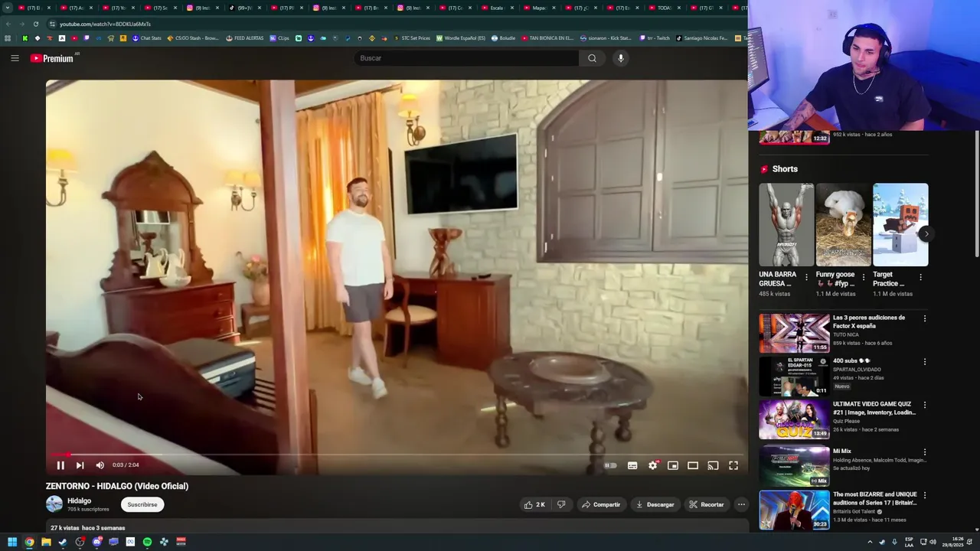Screen dimensions: 980x551
Task: Open menu for 400 subs video
Action: pyautogui.click(x=925, y=362)
